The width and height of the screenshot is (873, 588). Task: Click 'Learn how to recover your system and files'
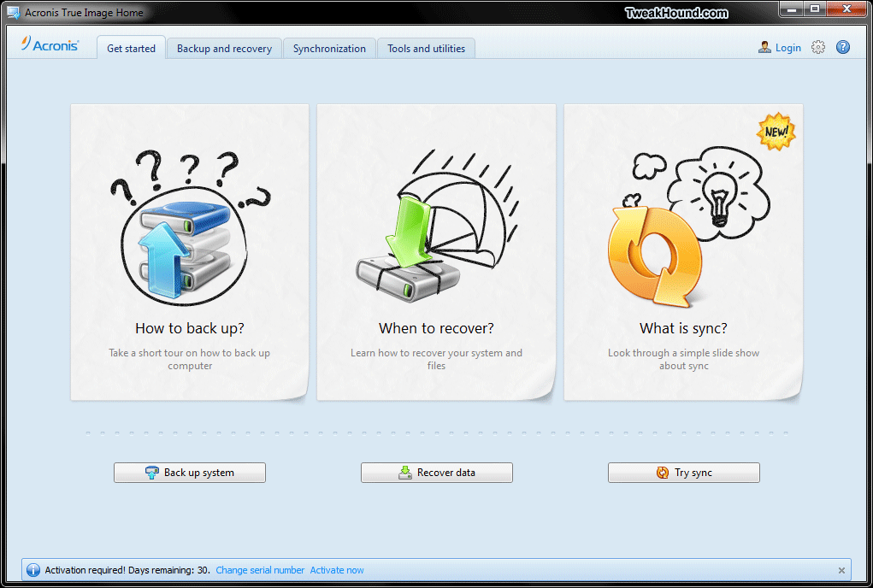[436, 359]
